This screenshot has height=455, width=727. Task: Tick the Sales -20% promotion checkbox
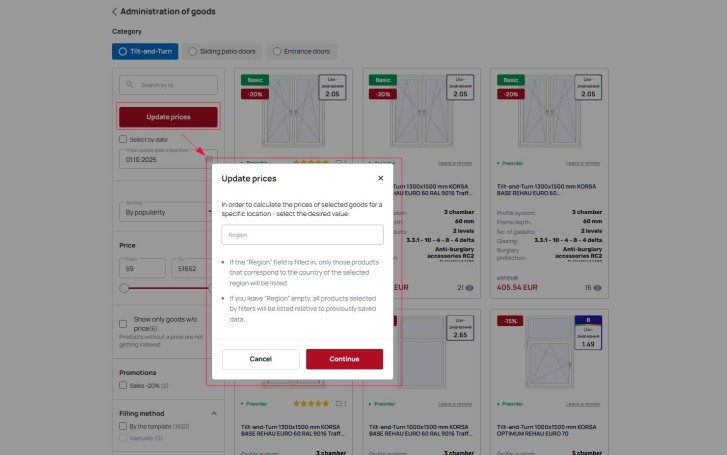point(123,384)
